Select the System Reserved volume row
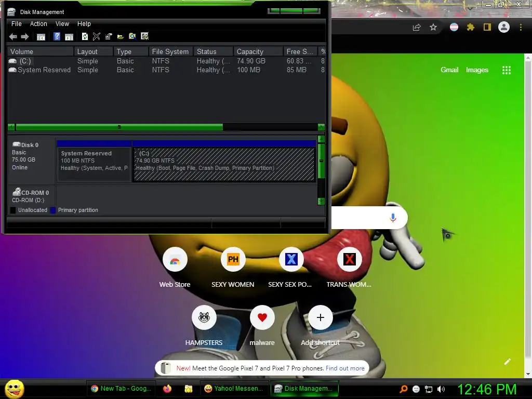Image resolution: width=532 pixels, height=399 pixels. (x=166, y=70)
